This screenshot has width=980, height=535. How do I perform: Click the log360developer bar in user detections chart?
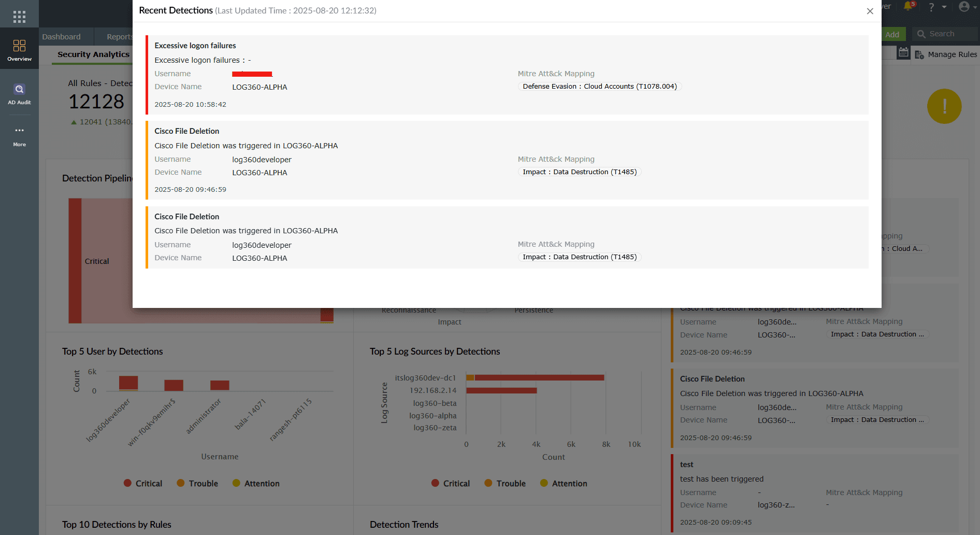(x=129, y=382)
